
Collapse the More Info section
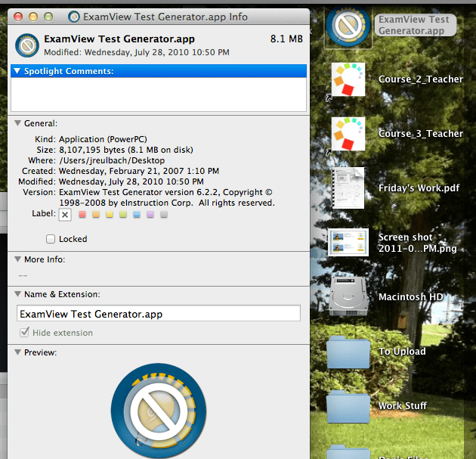pyautogui.click(x=17, y=259)
